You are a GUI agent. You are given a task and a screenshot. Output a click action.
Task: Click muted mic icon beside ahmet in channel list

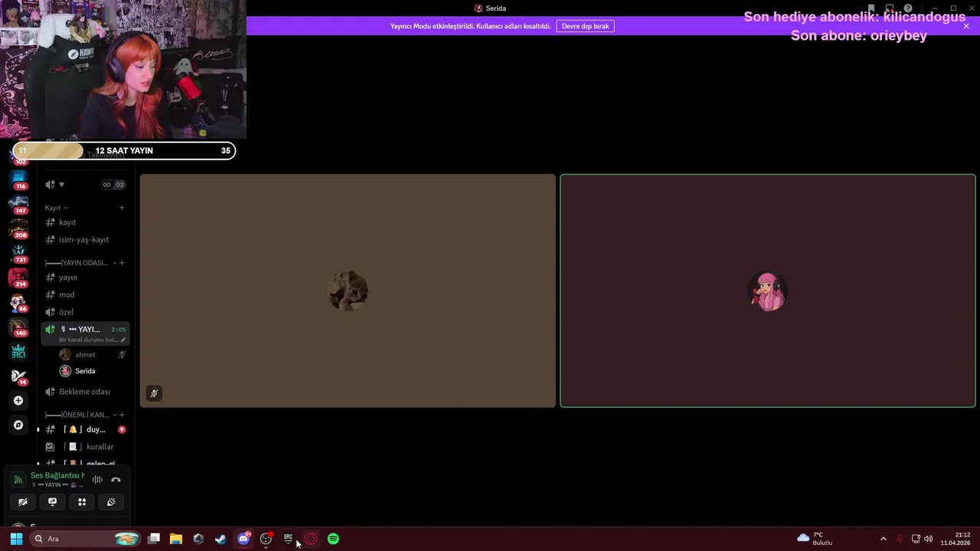[x=122, y=355]
